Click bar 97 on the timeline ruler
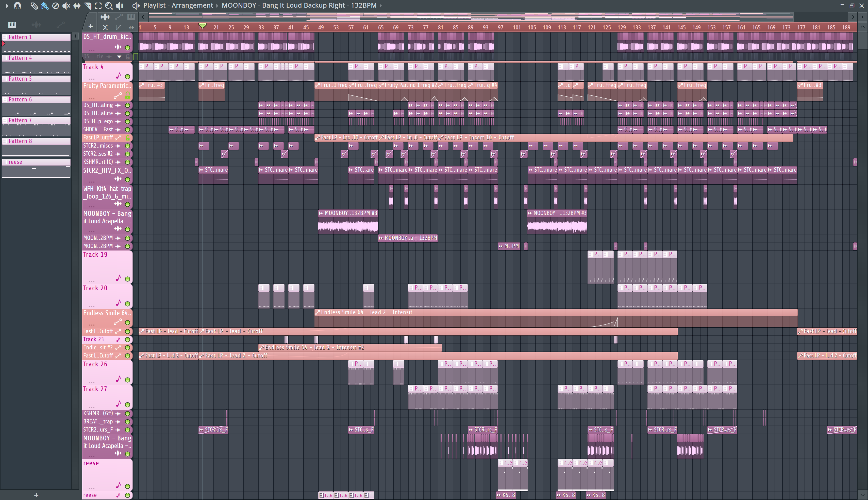Viewport: 868px width, 500px height. click(x=500, y=27)
